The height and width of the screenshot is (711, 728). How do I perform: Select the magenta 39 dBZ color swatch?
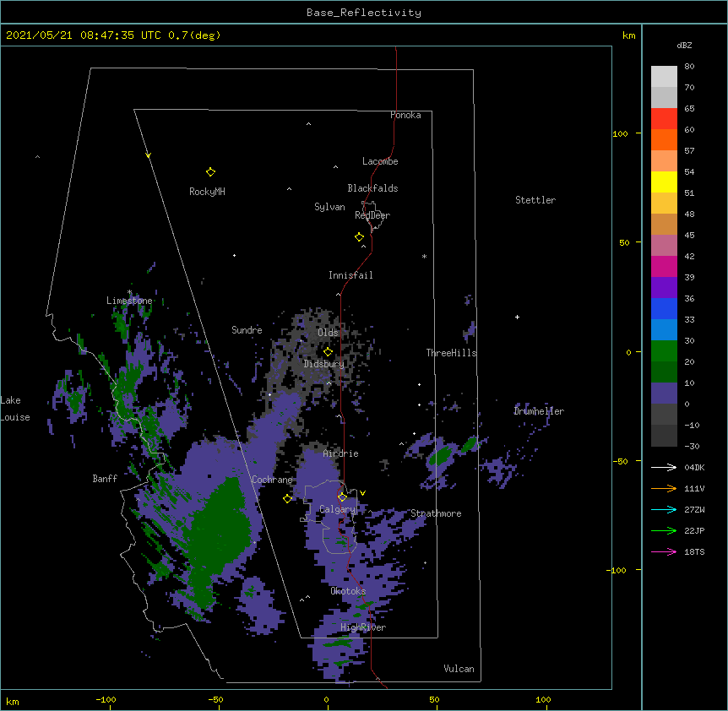pyautogui.click(x=664, y=266)
